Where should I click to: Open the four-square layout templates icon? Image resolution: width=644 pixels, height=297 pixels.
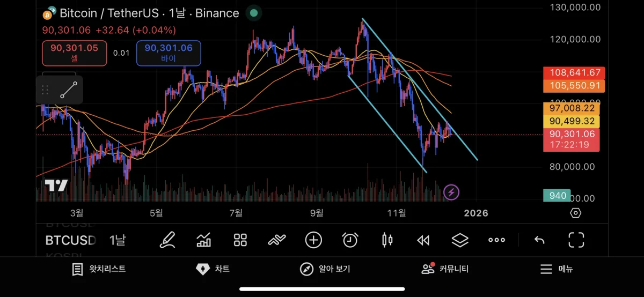point(240,240)
